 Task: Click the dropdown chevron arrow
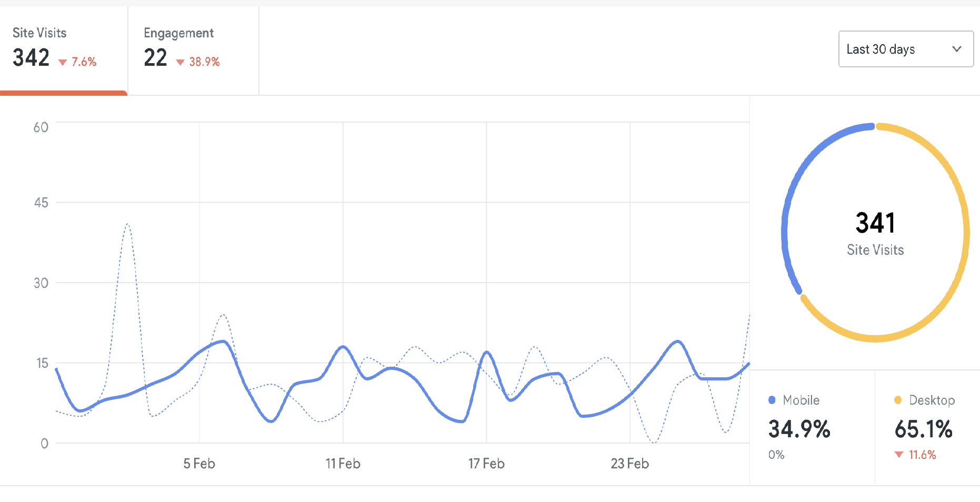pyautogui.click(x=956, y=49)
